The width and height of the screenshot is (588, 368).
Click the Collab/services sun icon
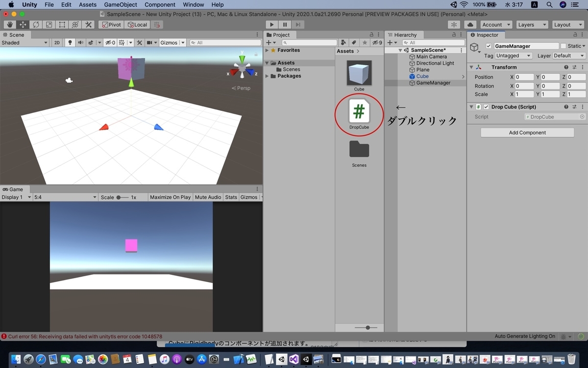(454, 25)
